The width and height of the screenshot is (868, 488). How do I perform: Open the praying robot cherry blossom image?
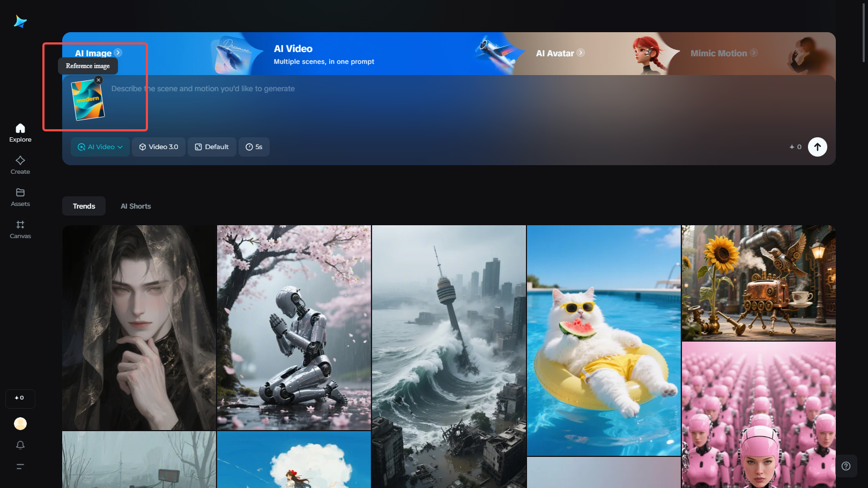[x=294, y=328]
